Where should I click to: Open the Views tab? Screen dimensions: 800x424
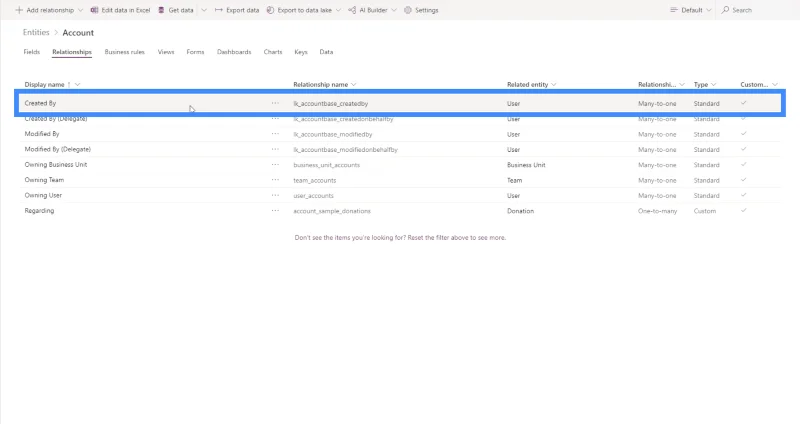coord(166,52)
